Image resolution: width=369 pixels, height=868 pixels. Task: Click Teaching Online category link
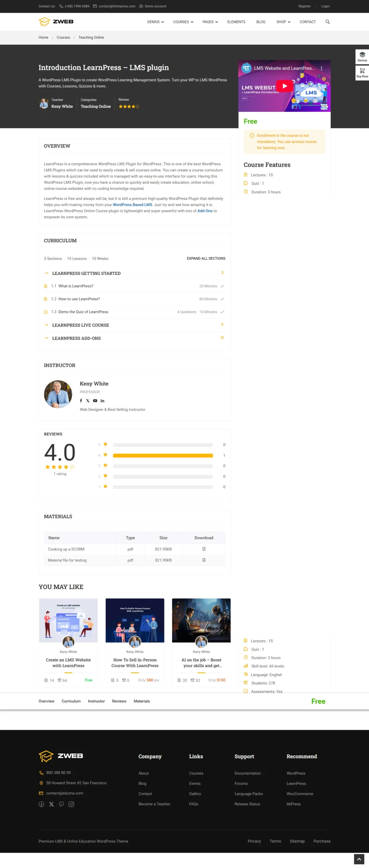point(96,106)
